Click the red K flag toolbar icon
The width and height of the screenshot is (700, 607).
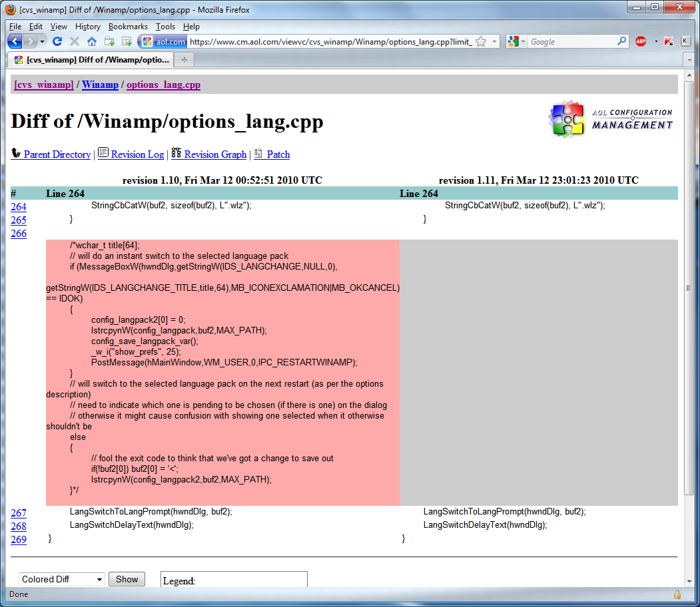pyautogui.click(x=668, y=41)
